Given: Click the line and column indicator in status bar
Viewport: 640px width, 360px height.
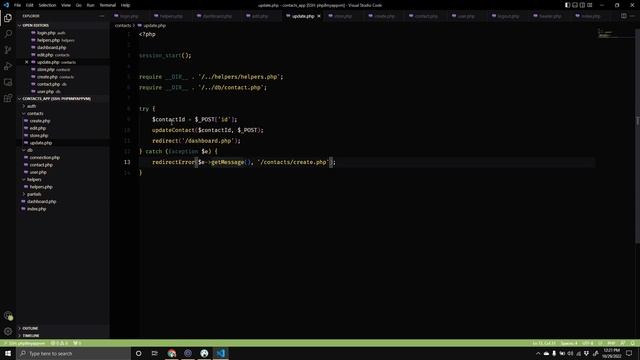Looking at the screenshot, I should tap(544, 343).
